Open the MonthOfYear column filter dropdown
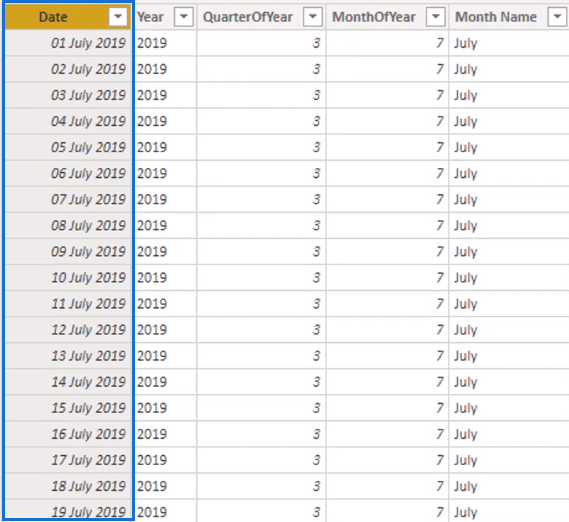Viewport: 569px width, 522px height. pos(436,17)
